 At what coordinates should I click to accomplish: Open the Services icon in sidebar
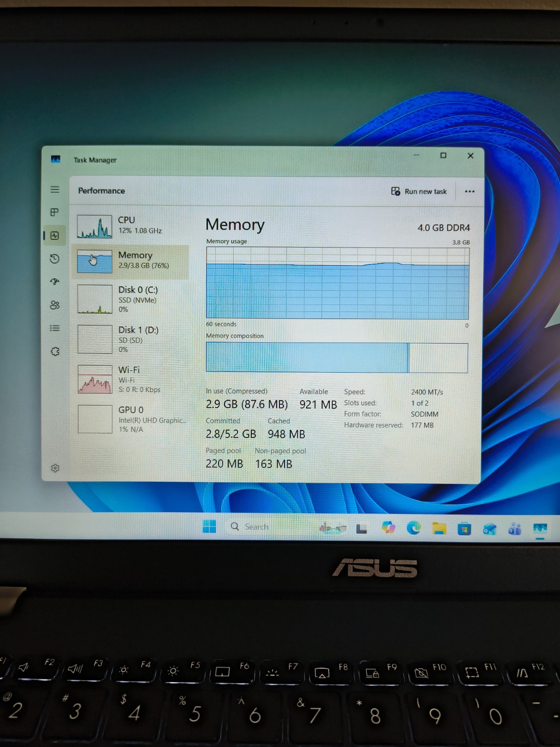pyautogui.click(x=55, y=351)
